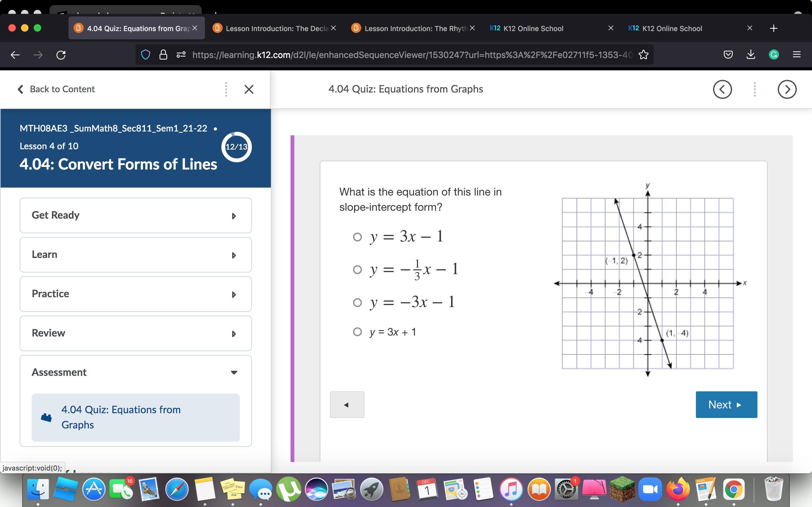The height and width of the screenshot is (507, 812).
Task: Expand the Practice section
Action: click(135, 294)
